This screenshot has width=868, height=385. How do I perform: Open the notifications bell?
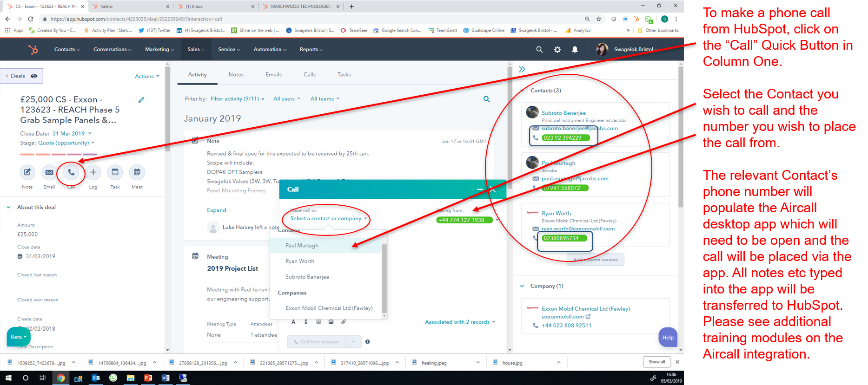(x=575, y=49)
